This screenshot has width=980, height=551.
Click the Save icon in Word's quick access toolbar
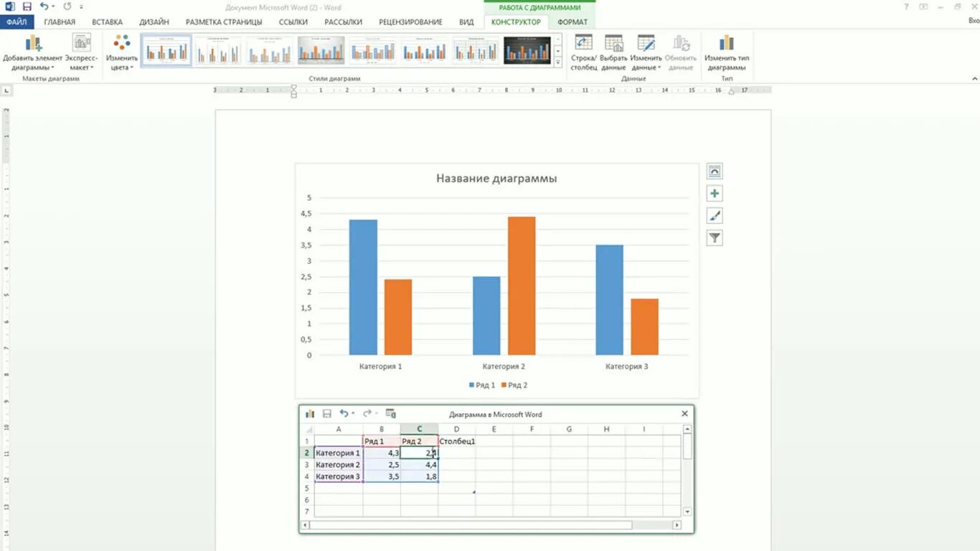(27, 6)
